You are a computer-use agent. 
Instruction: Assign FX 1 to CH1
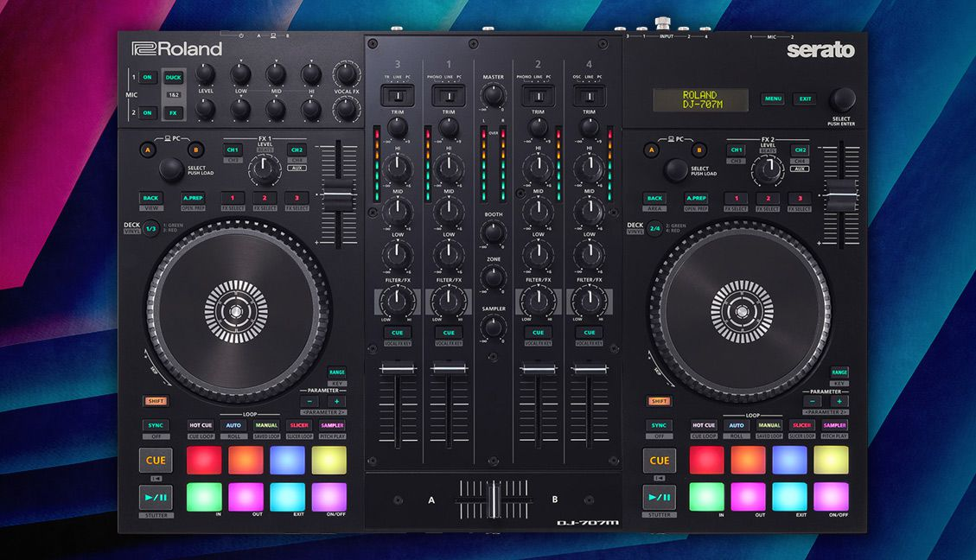(233, 150)
